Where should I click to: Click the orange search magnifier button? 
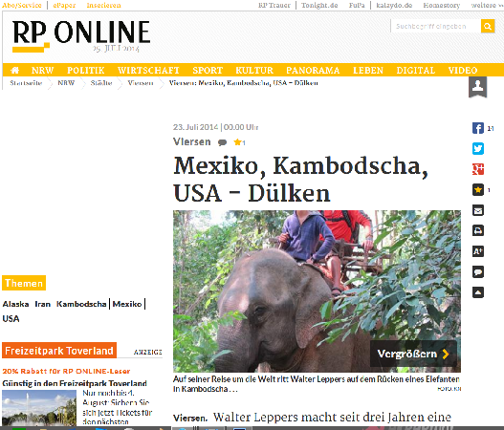(x=488, y=26)
